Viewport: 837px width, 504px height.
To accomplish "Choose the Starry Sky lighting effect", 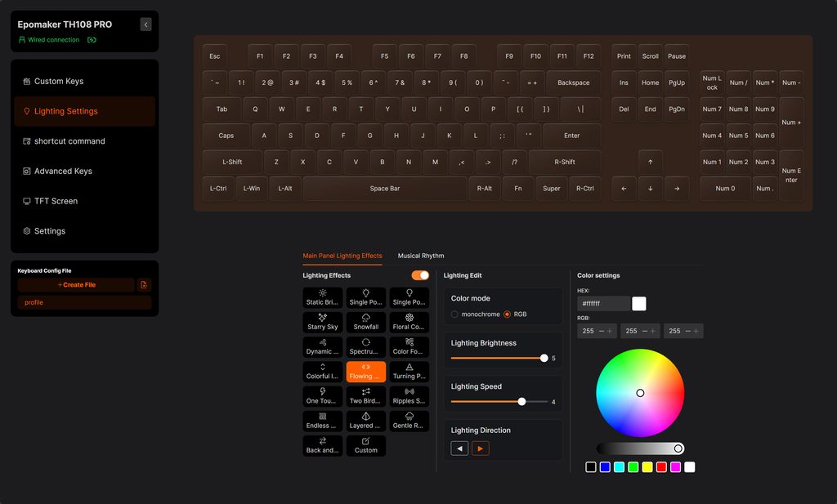I will click(x=322, y=322).
